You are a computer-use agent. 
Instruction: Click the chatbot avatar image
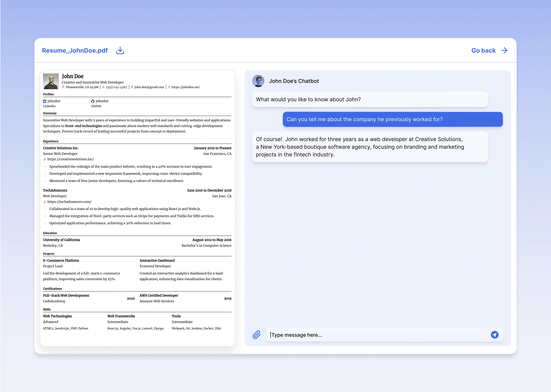coord(258,81)
